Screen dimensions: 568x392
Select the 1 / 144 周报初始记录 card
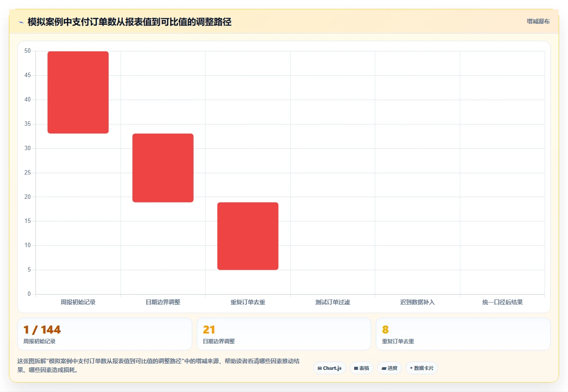105,334
